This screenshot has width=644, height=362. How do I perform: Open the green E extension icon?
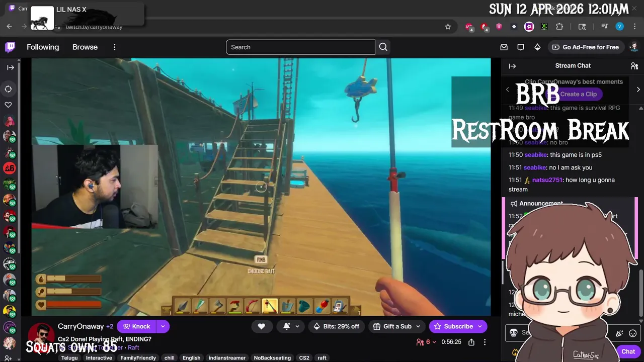click(544, 27)
